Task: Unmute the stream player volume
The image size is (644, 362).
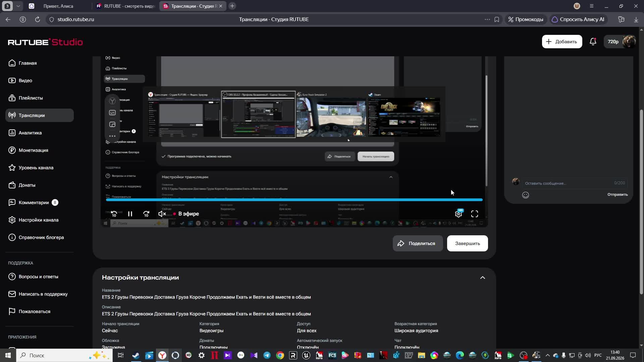Action: coord(162,214)
